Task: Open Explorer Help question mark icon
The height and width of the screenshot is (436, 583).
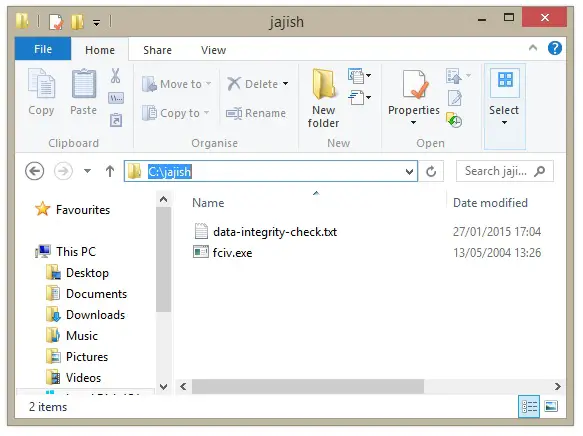Action: point(554,48)
